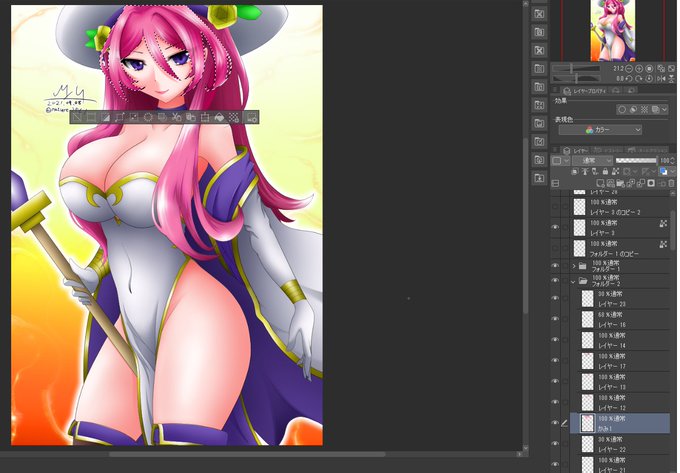Toggle Lock transparent pixels icon
This screenshot has height=473, width=680.
click(615, 172)
